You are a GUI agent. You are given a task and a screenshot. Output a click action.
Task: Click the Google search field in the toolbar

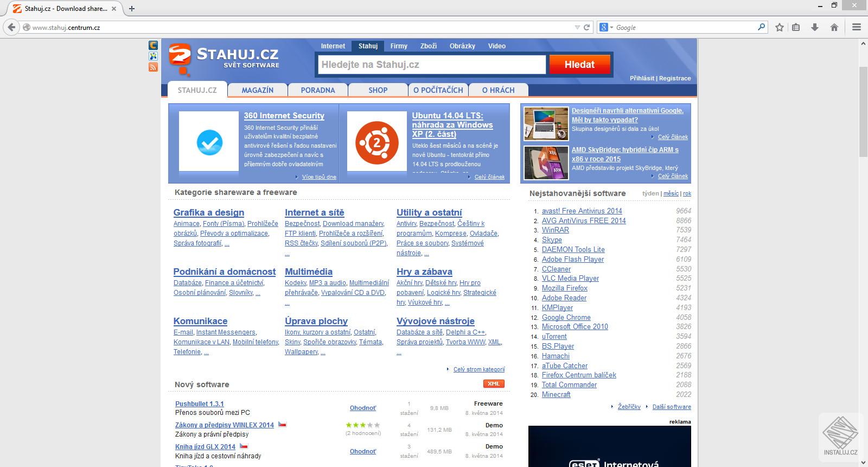pos(685,27)
